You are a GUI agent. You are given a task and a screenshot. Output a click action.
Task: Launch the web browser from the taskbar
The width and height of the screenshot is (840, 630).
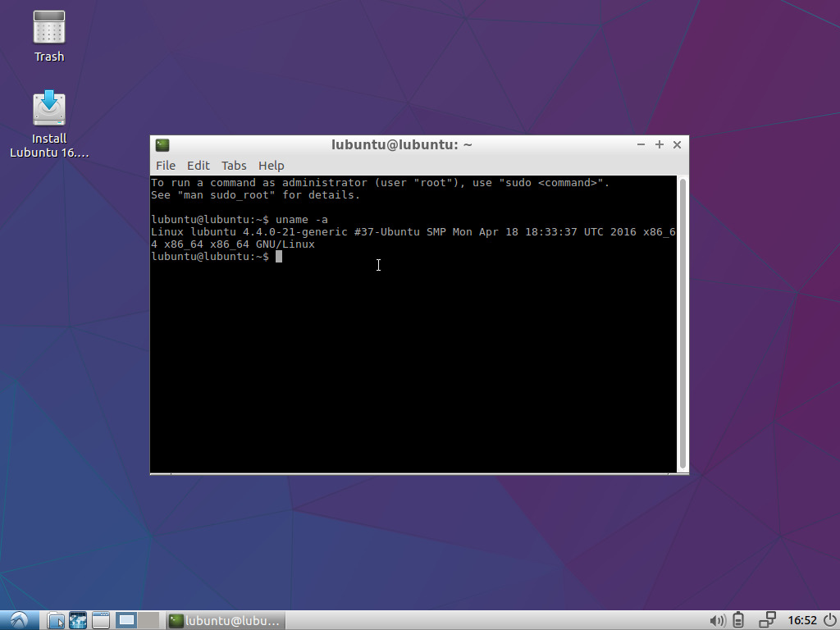point(78,620)
